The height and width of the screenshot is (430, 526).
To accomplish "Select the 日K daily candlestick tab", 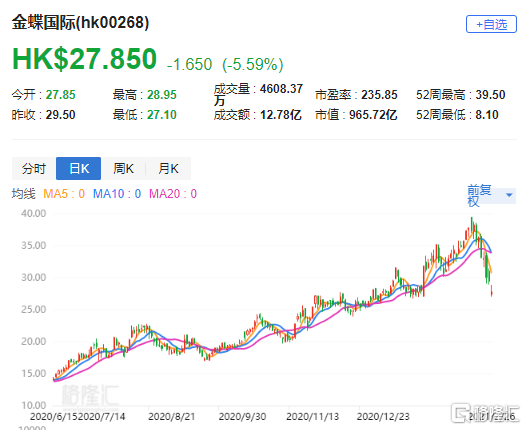I will point(78,168).
